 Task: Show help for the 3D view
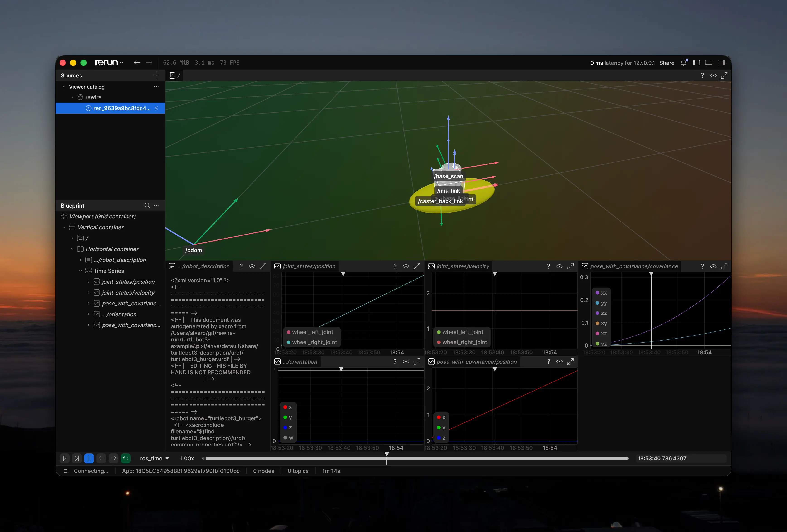coord(702,75)
